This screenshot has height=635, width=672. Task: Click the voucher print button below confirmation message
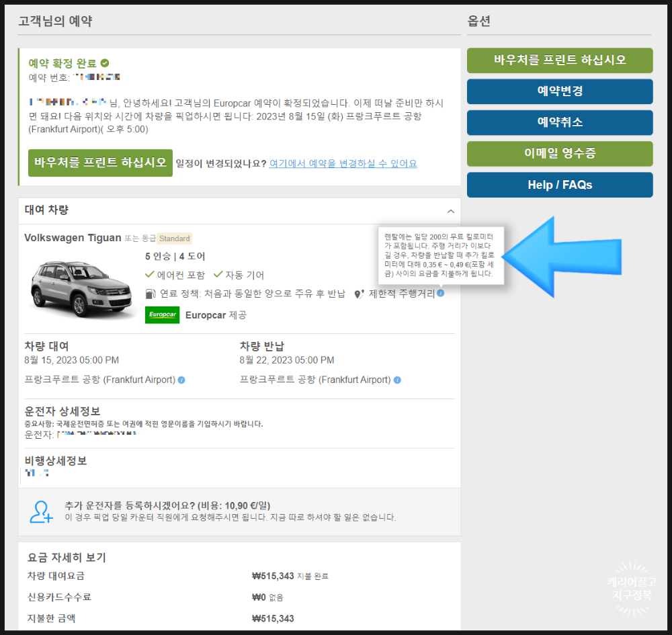point(100,163)
